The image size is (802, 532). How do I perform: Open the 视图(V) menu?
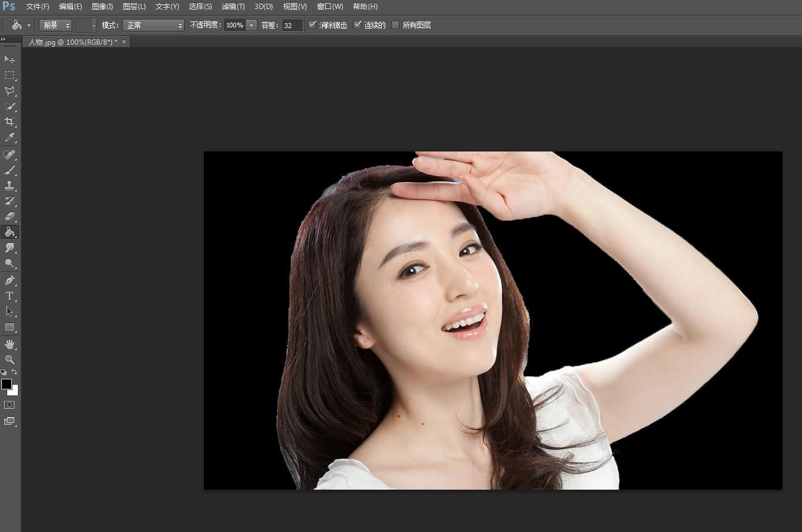(x=295, y=7)
